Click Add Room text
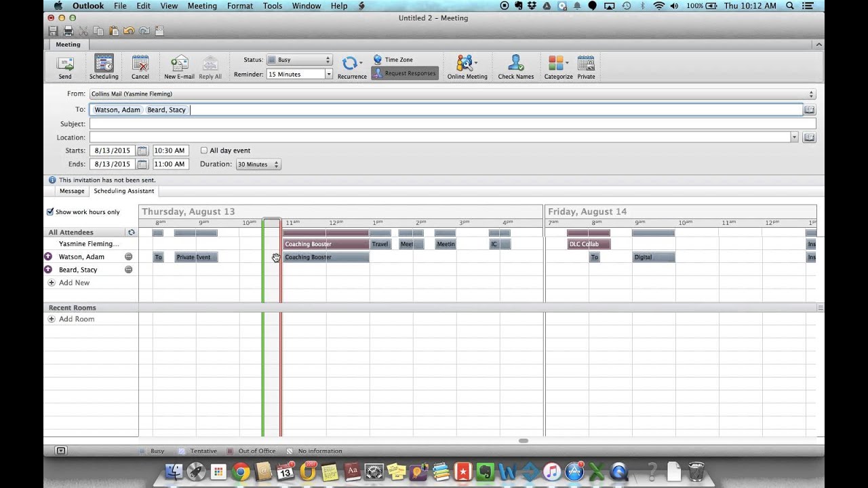Image resolution: width=868 pixels, height=488 pixels. pyautogui.click(x=77, y=319)
